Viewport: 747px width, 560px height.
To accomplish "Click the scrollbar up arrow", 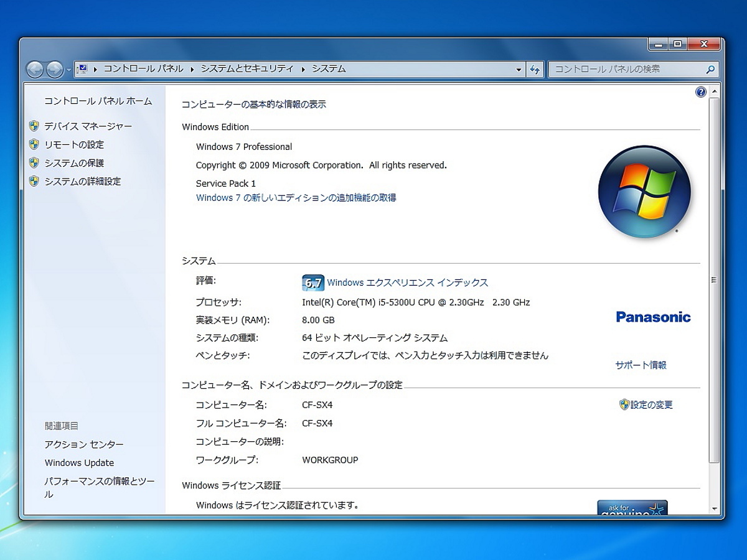I will coord(714,92).
